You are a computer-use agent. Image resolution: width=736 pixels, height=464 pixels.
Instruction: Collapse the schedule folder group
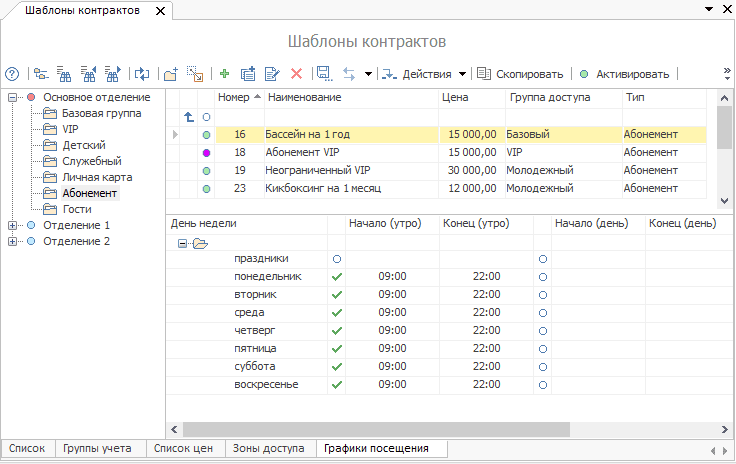click(x=182, y=243)
